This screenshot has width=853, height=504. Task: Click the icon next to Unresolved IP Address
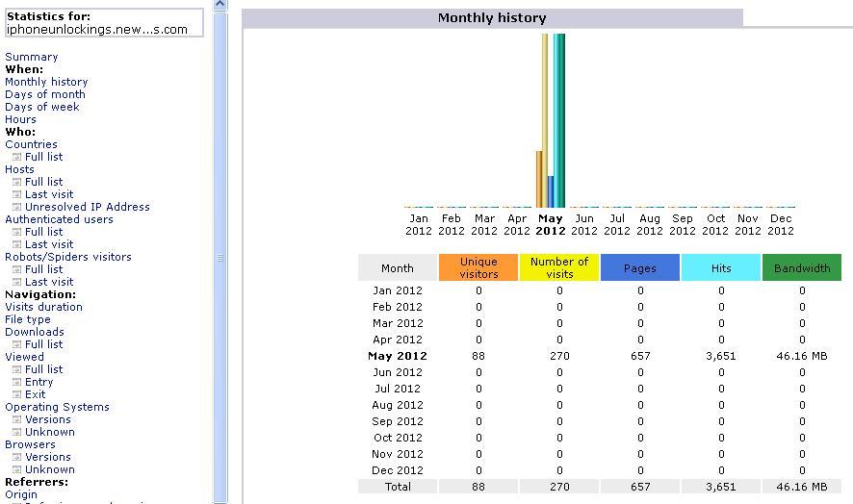tap(16, 207)
